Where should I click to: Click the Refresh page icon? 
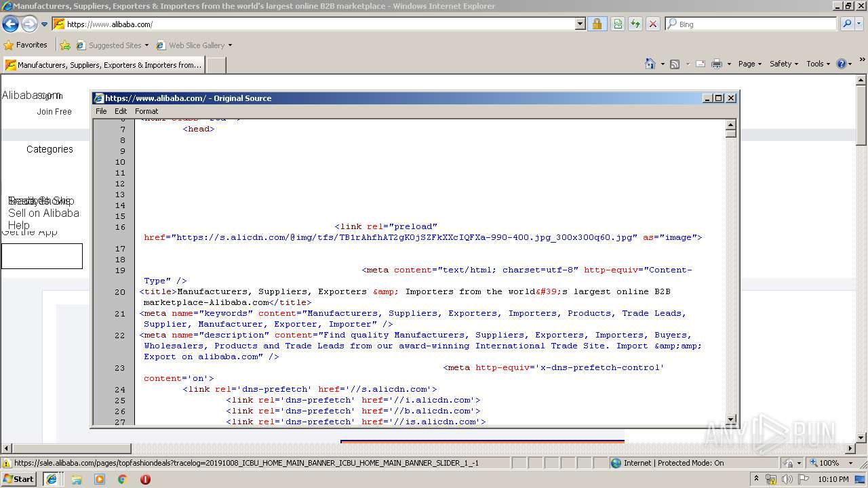click(635, 24)
